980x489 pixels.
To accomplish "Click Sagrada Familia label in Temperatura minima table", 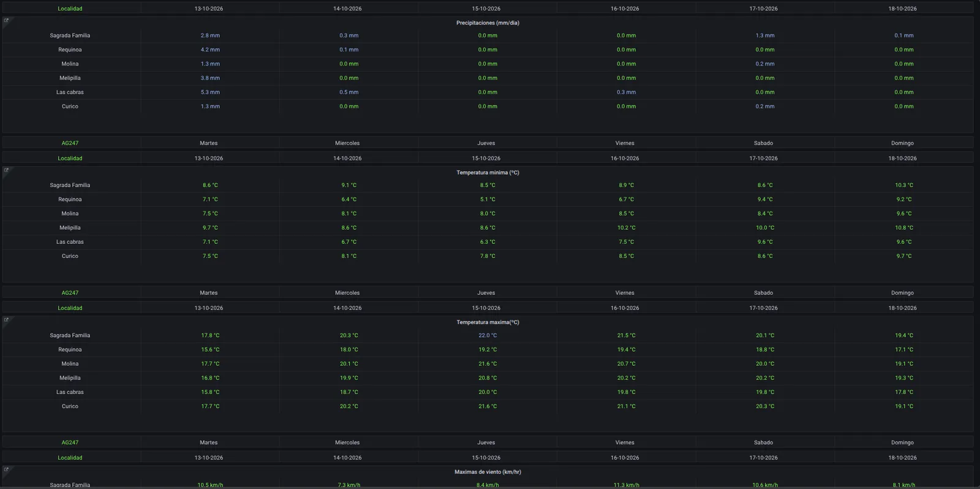I will click(70, 185).
